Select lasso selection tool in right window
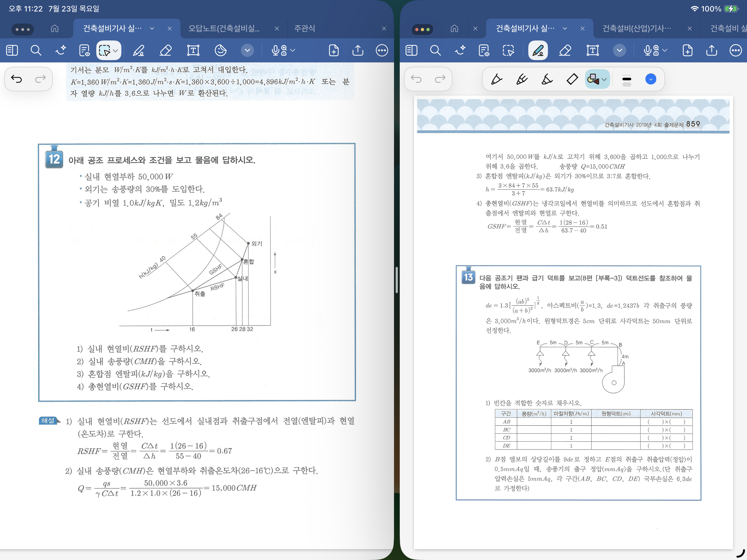The height and width of the screenshot is (560, 747). pyautogui.click(x=508, y=50)
